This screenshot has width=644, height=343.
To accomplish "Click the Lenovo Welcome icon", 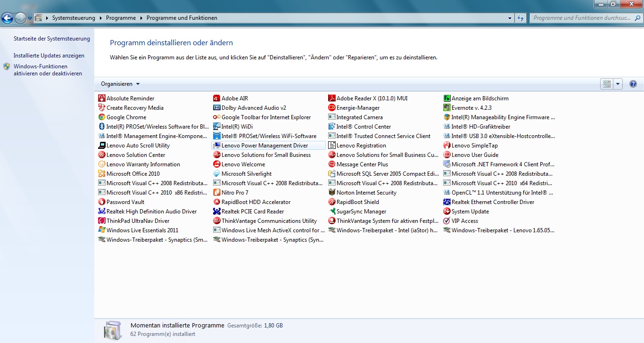I will [x=216, y=164].
